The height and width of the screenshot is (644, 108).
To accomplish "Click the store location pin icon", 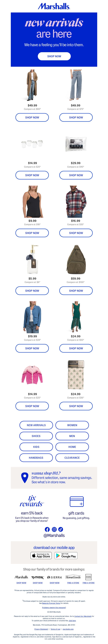I will click(25, 478).
